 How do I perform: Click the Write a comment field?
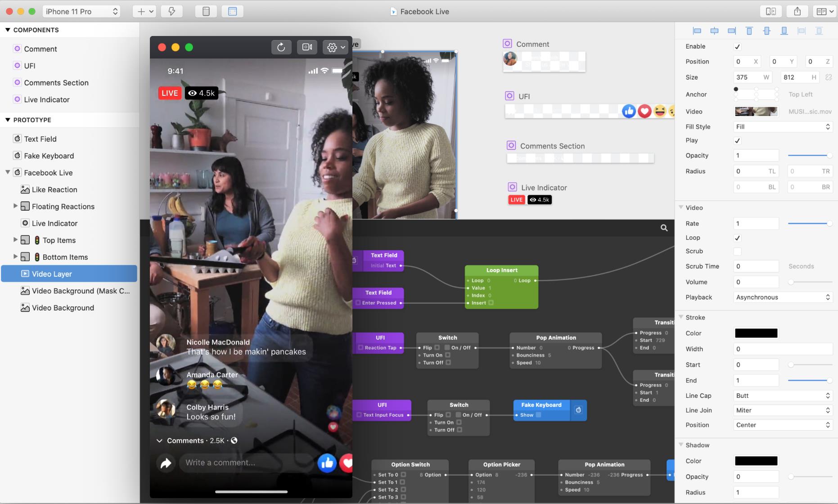[x=245, y=463]
